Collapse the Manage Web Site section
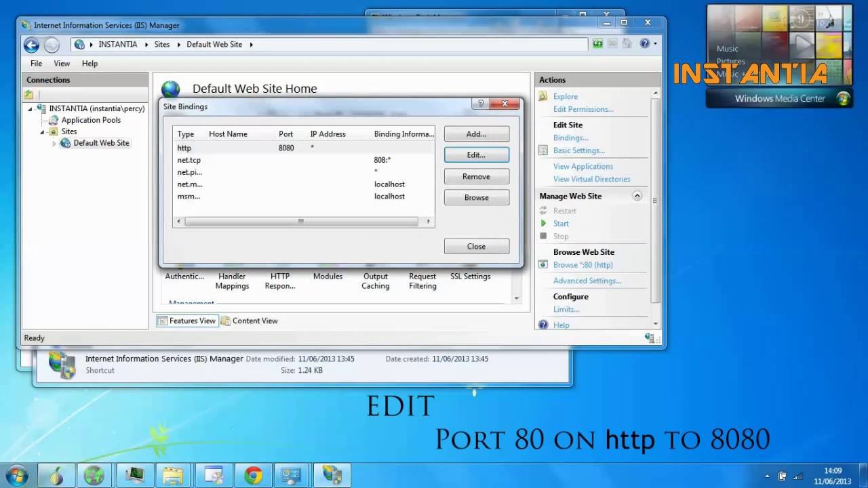The height and width of the screenshot is (488, 868). (637, 196)
